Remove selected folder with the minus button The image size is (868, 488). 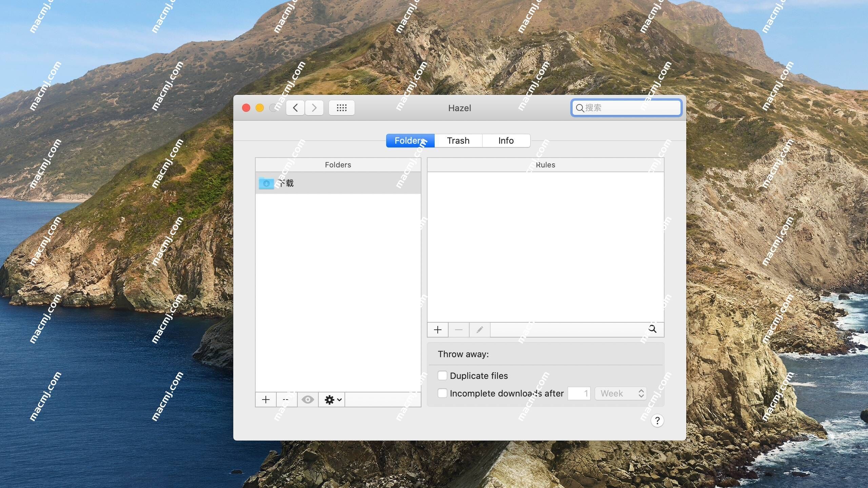287,400
